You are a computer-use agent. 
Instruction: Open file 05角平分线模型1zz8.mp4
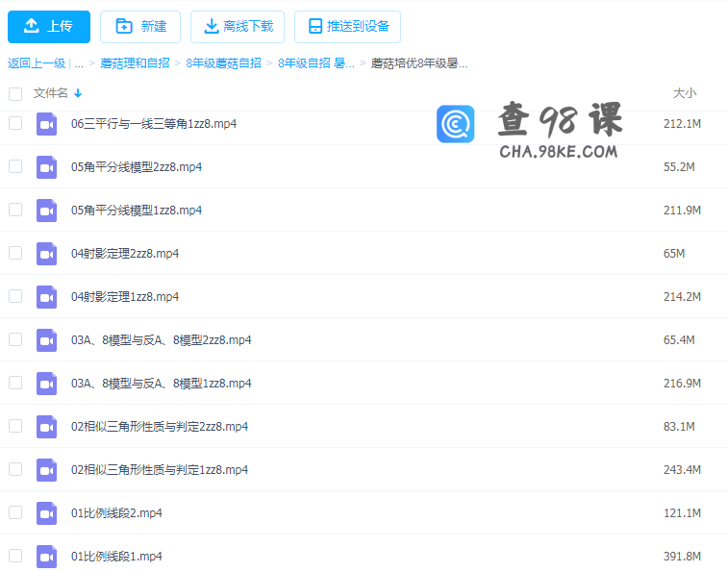click(x=137, y=211)
